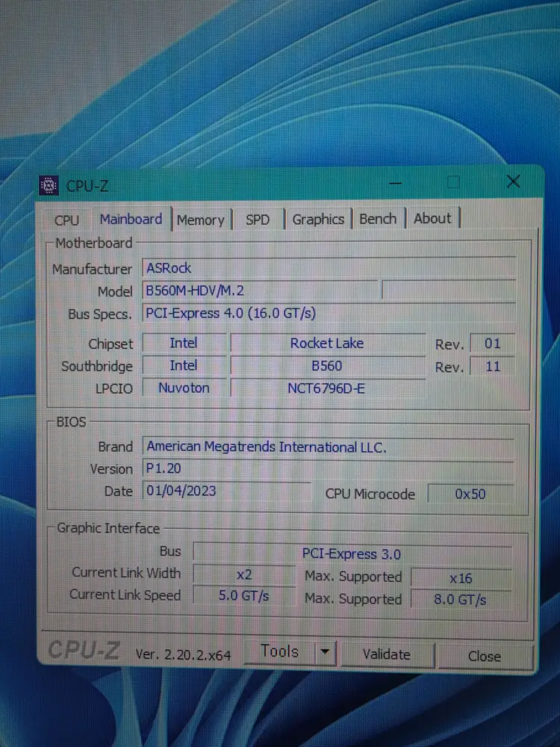Click the Bus Specs PCI-Express 4.0 field
Image resolution: width=560 pixels, height=747 pixels.
pos(329,314)
